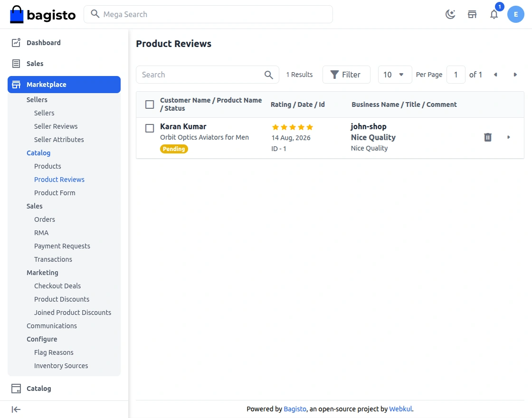Open Payment Requests page
The height and width of the screenshot is (418, 532).
(62, 246)
